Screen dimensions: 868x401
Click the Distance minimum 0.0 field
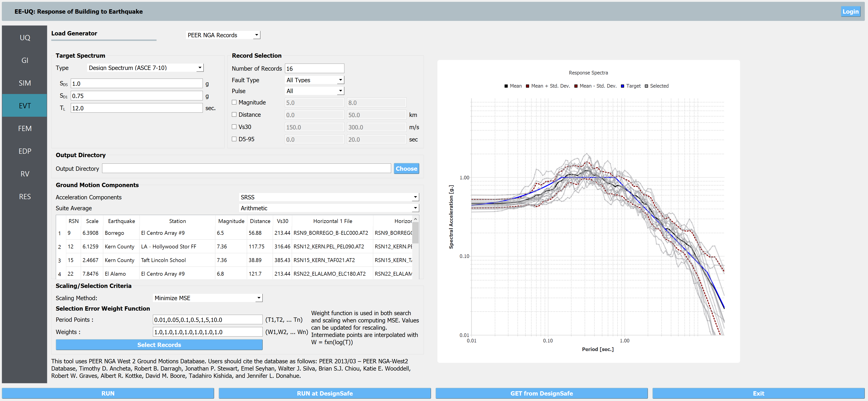point(314,115)
